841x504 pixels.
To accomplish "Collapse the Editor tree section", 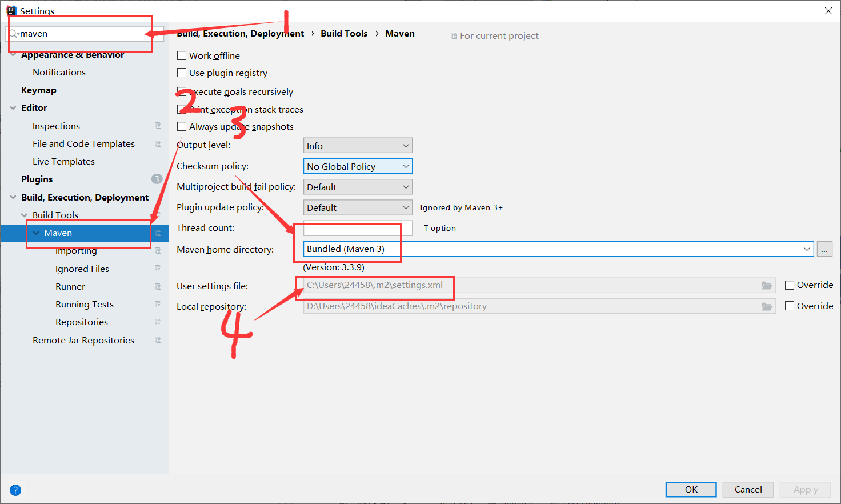I will [x=13, y=107].
